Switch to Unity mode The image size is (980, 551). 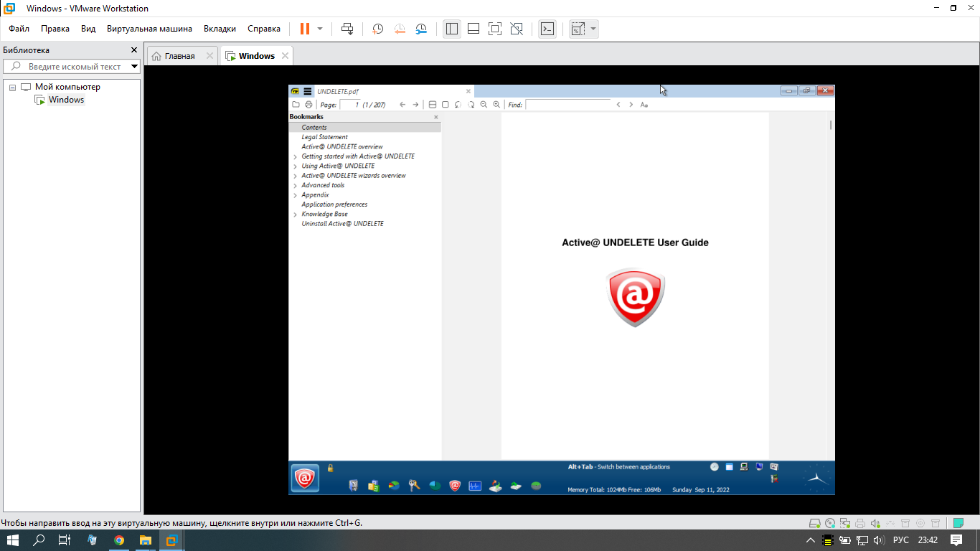pyautogui.click(x=517, y=29)
